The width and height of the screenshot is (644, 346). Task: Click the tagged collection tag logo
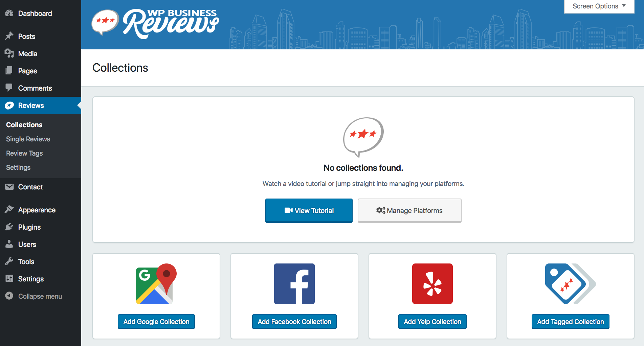tap(571, 284)
